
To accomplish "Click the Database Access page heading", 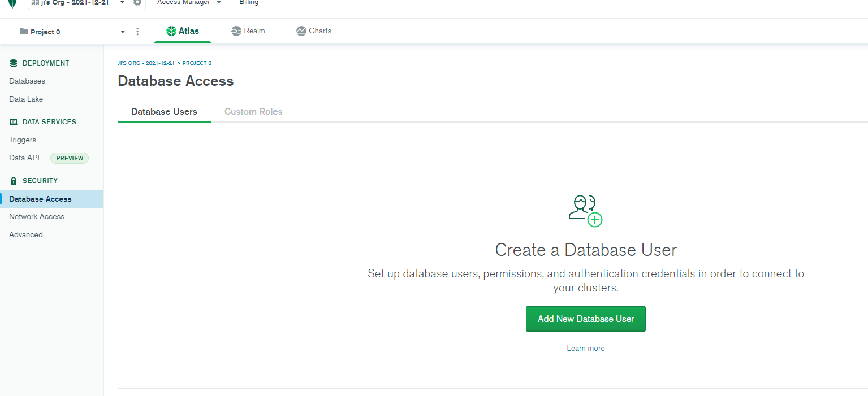I will (176, 81).
